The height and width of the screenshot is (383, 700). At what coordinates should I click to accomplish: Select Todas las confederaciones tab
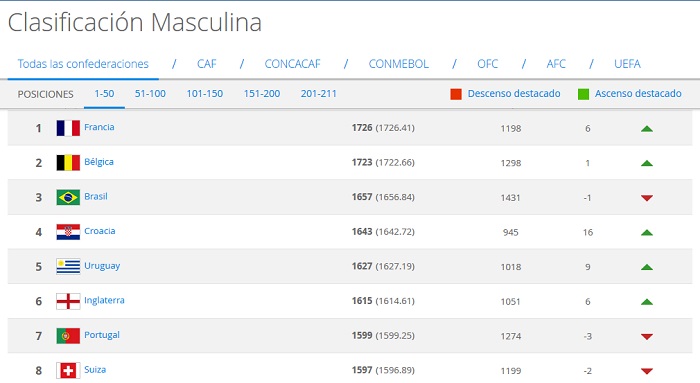point(83,64)
